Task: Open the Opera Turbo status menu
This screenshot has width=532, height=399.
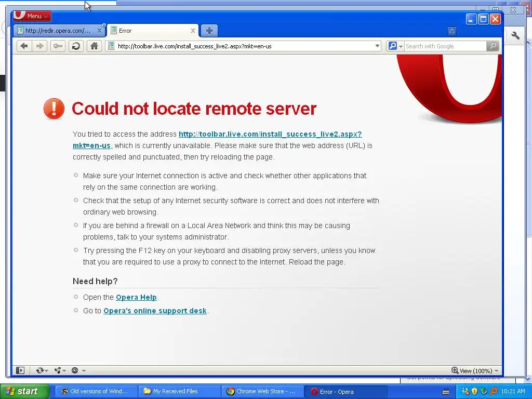Action: pyautogui.click(x=78, y=370)
